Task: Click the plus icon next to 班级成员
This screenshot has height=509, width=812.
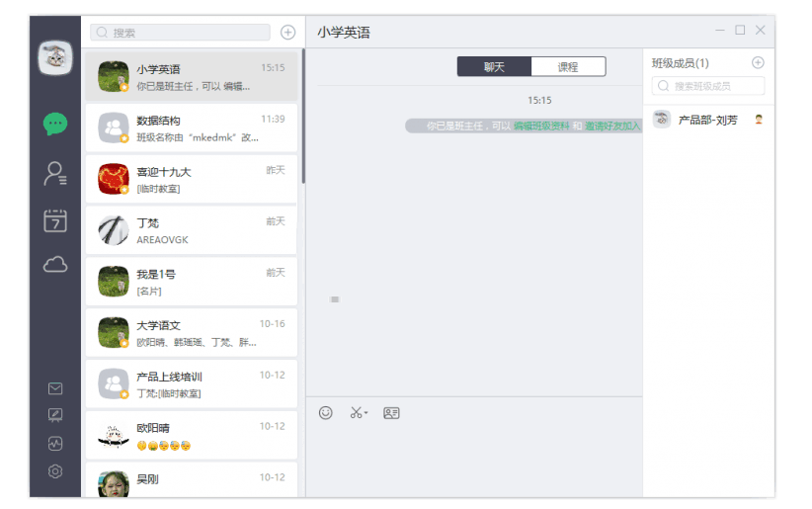Action: [x=758, y=62]
